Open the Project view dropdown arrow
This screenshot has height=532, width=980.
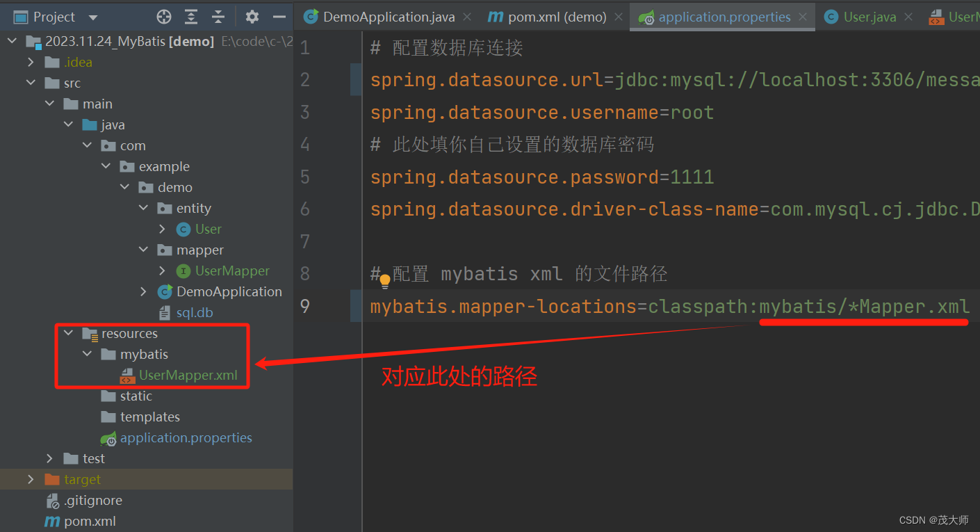tap(92, 16)
